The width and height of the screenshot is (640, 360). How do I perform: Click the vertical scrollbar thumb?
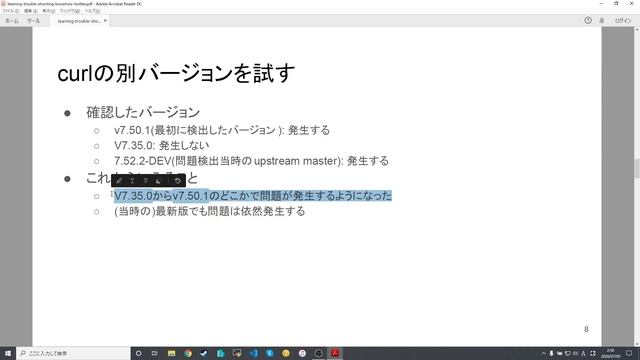637,168
